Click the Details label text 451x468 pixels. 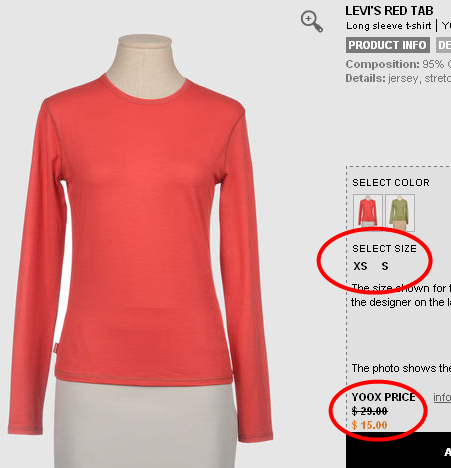pyautogui.click(x=365, y=78)
